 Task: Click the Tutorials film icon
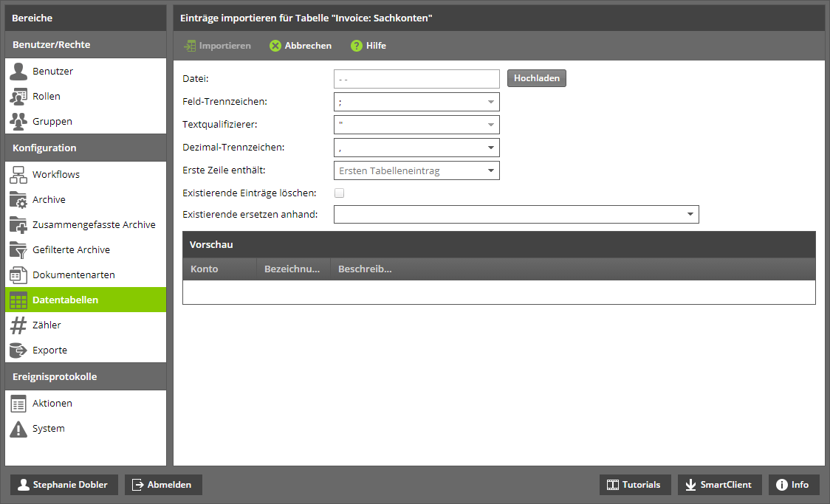click(x=613, y=485)
